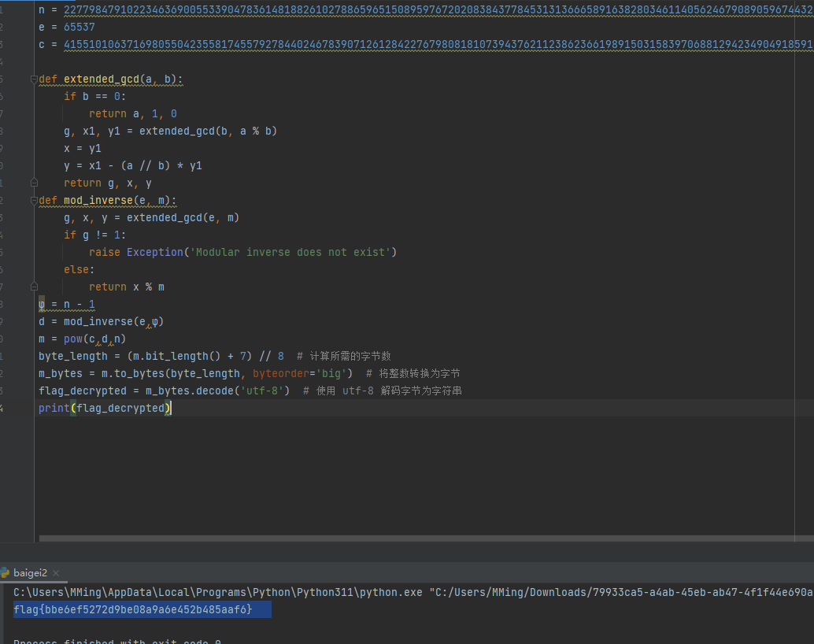Screen dimensions: 814x644
Task: Click the editor's horizontal scrollbar
Action: click(x=425, y=539)
